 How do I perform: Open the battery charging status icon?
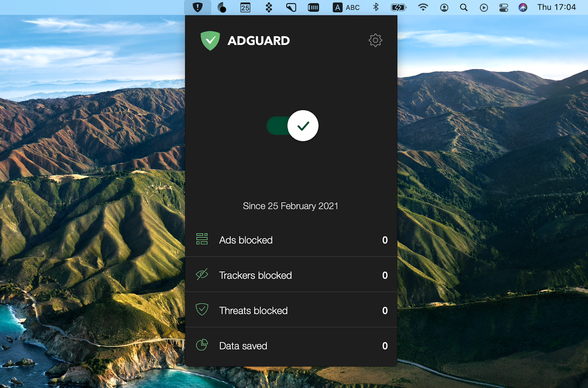pos(399,7)
